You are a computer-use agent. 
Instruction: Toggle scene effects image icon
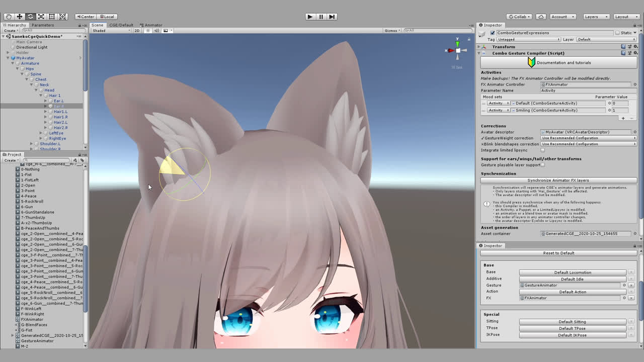coord(166,31)
